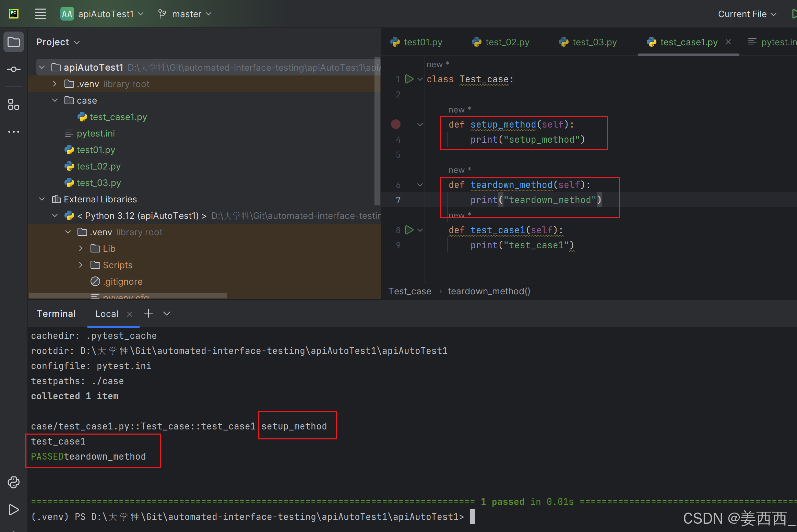Screen dimensions: 797x532
Task: Open the Run tool window icon
Action: coord(14,509)
